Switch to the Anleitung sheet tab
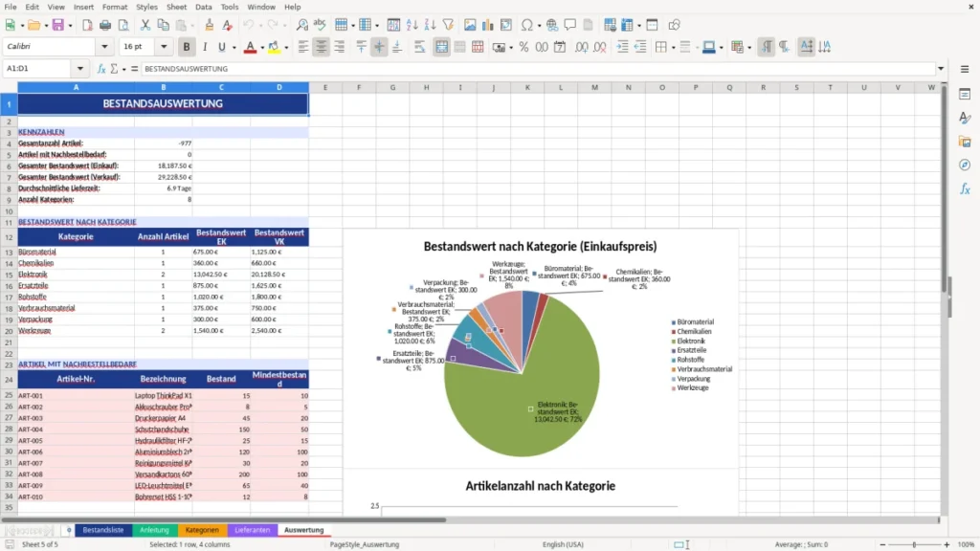 [154, 530]
